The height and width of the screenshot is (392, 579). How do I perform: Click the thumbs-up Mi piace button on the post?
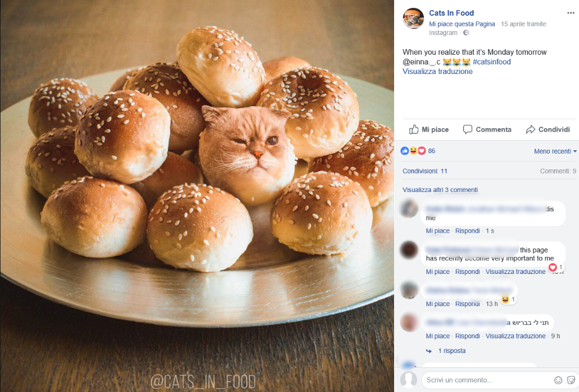[x=429, y=129]
